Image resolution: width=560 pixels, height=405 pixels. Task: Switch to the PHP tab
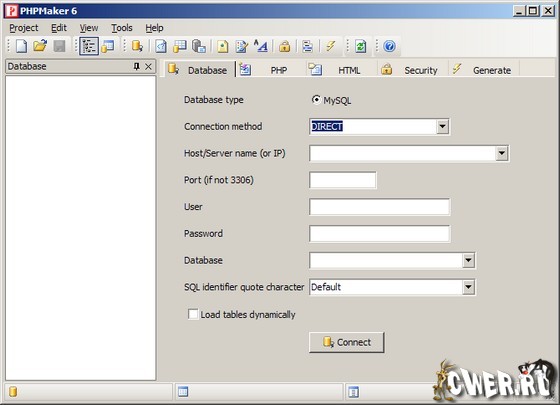(x=271, y=70)
